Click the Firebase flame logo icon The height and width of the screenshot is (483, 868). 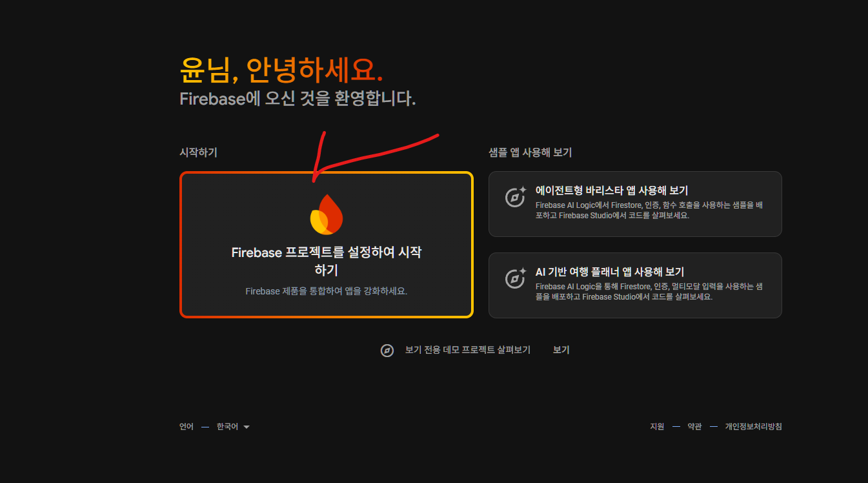pyautogui.click(x=327, y=214)
